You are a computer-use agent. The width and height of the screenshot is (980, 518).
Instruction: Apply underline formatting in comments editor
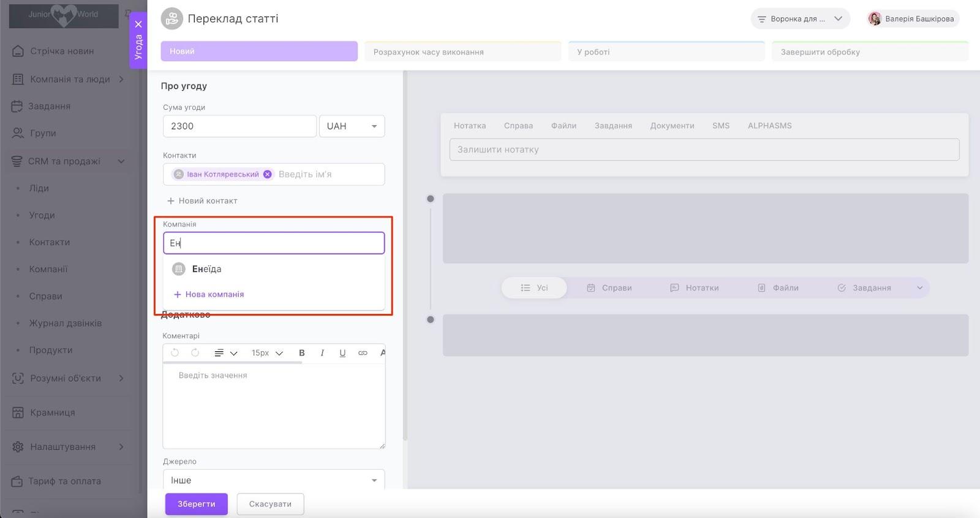pos(342,353)
